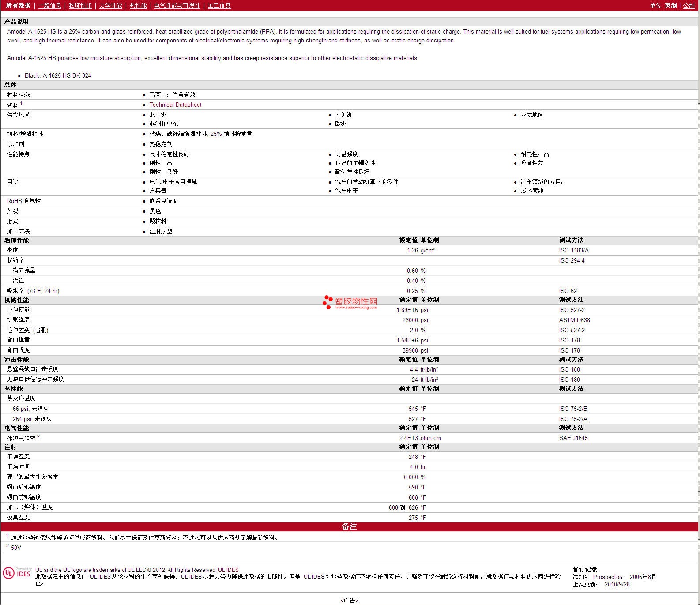Open the 加工信息 tab
Screen dimensions: 700x605
pos(219,6)
